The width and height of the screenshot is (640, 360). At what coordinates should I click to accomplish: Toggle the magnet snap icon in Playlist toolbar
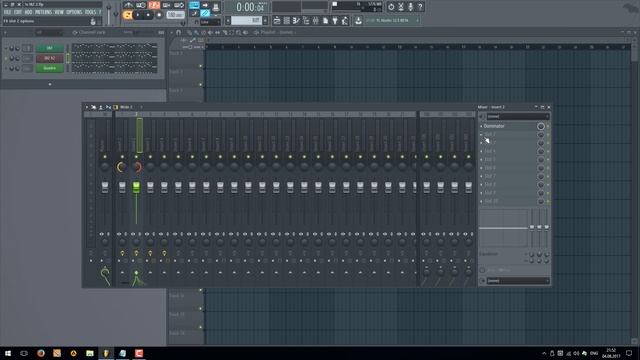[178, 32]
